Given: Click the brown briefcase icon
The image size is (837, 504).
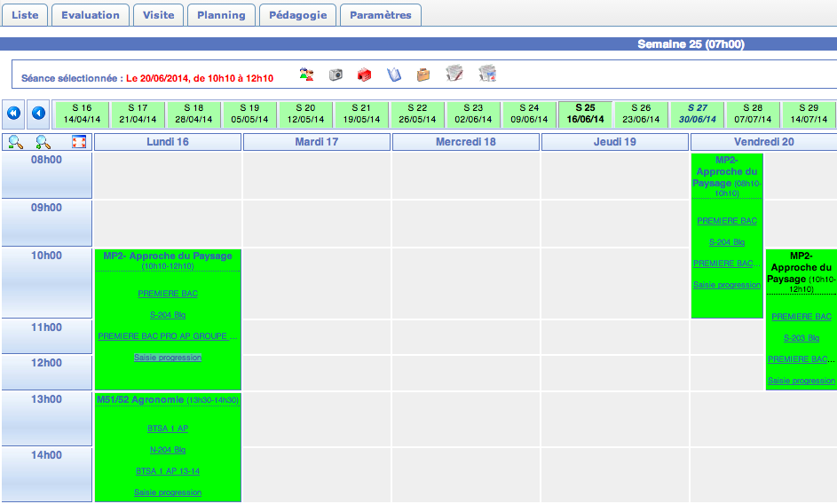Looking at the screenshot, I should (x=423, y=75).
